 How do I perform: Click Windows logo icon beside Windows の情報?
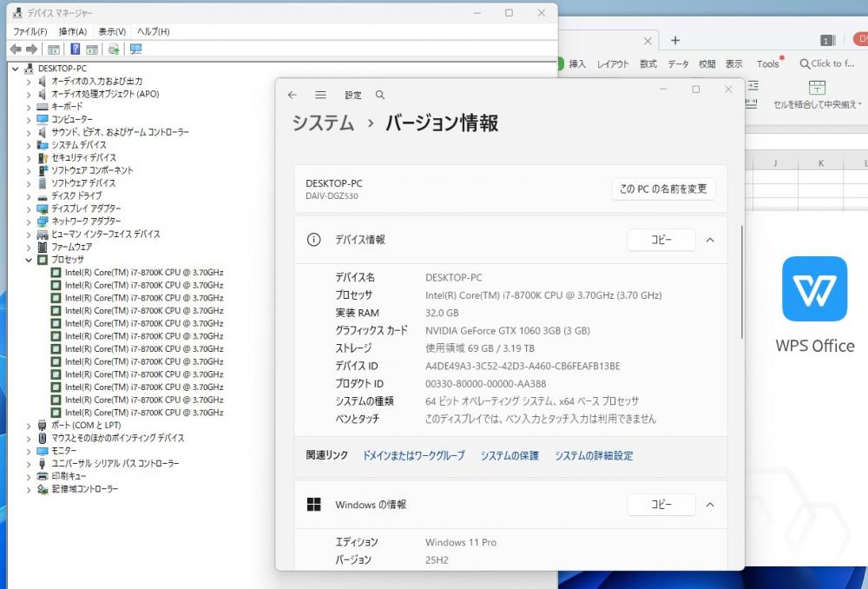[314, 504]
